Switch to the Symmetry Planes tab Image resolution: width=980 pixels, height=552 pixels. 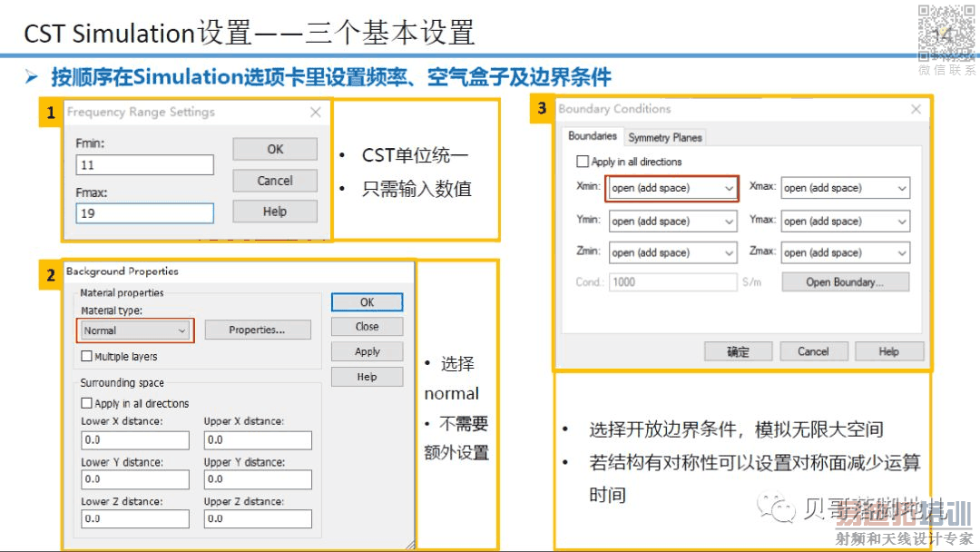tap(665, 137)
